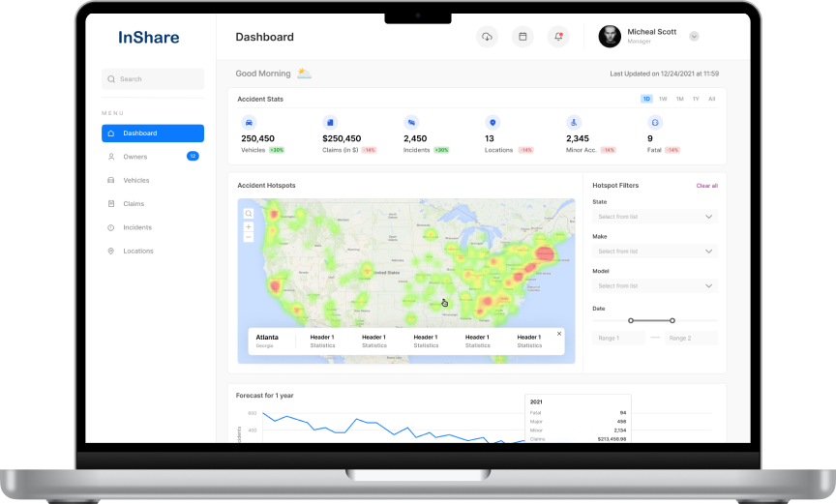The image size is (836, 504).
Task: Open the notifications bell icon
Action: pyautogui.click(x=558, y=37)
